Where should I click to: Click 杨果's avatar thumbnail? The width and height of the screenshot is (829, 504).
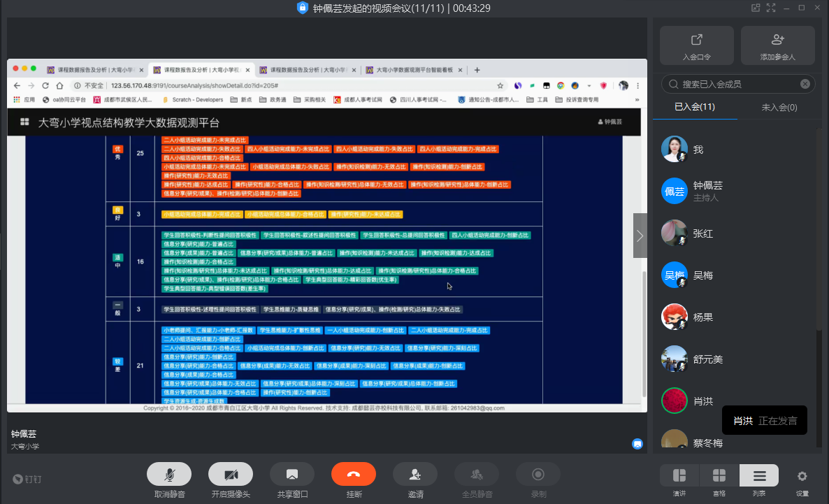pos(674,317)
